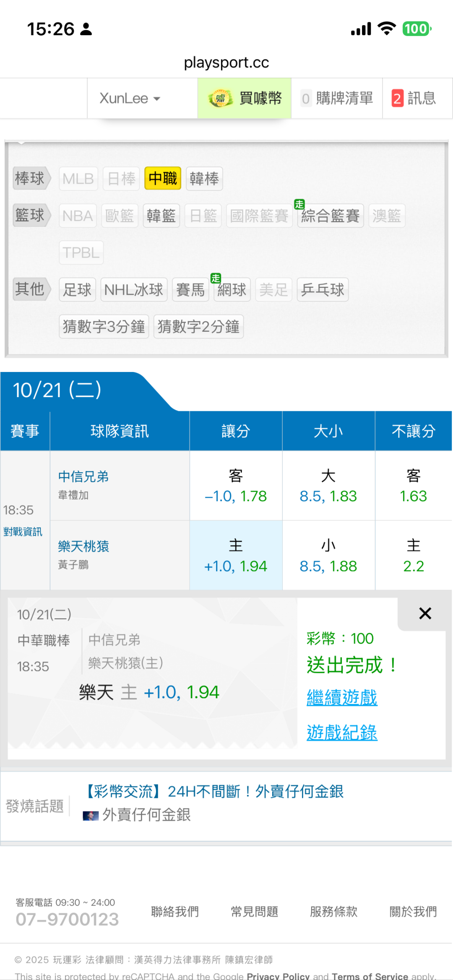Click the coin icon beside 買噱幣
This screenshot has width=453, height=980.
(x=220, y=99)
